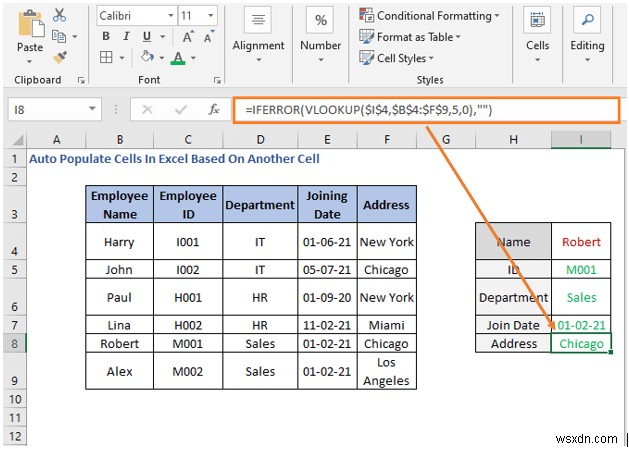Viewport: 629px width, 449px height.
Task: Click the sheet title cell text
Action: click(x=174, y=159)
